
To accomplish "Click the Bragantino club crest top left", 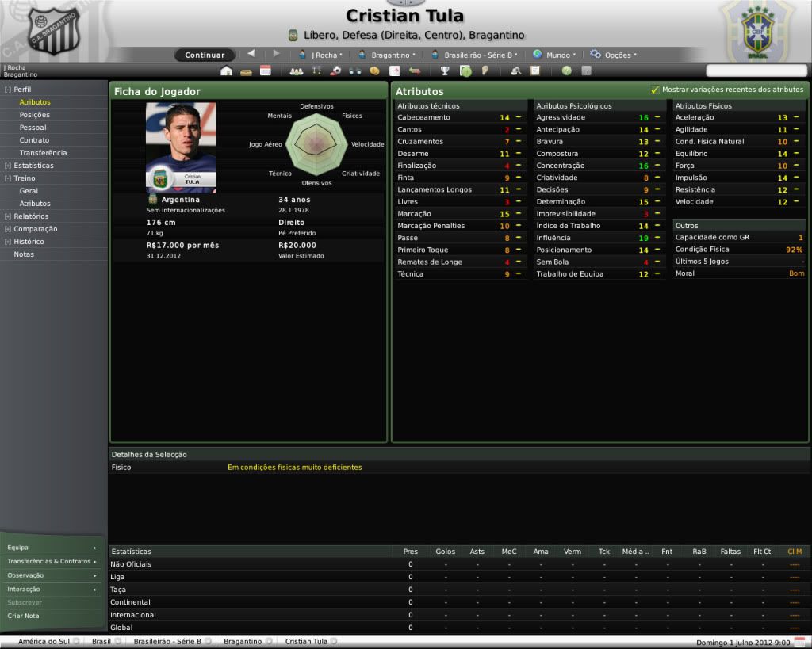I will click(x=53, y=31).
